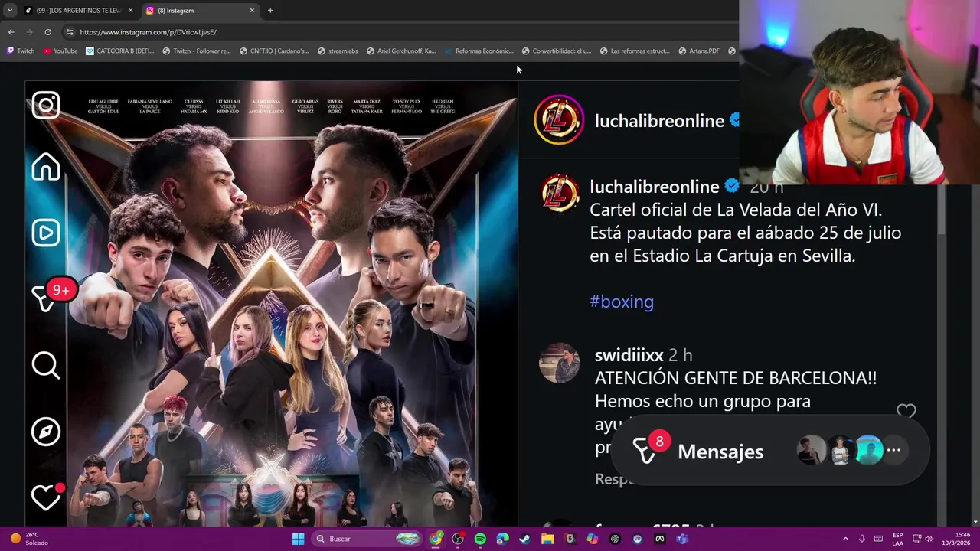Go back in browser history
980x551 pixels.
[x=11, y=32]
